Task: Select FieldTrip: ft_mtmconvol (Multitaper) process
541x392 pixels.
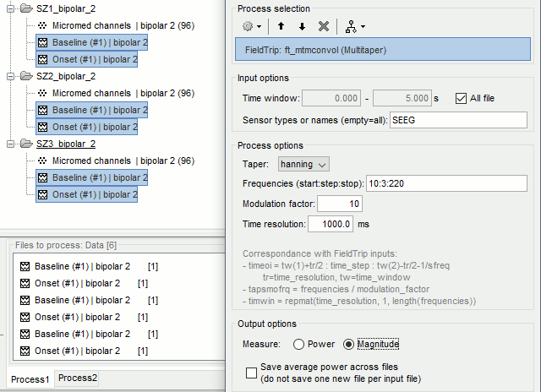Action: pyautogui.click(x=381, y=50)
